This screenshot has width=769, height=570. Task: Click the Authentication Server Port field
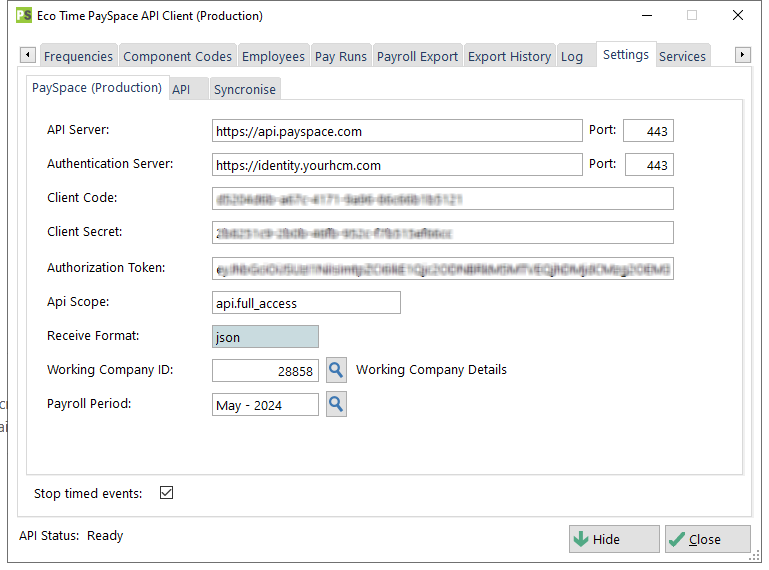(649, 165)
